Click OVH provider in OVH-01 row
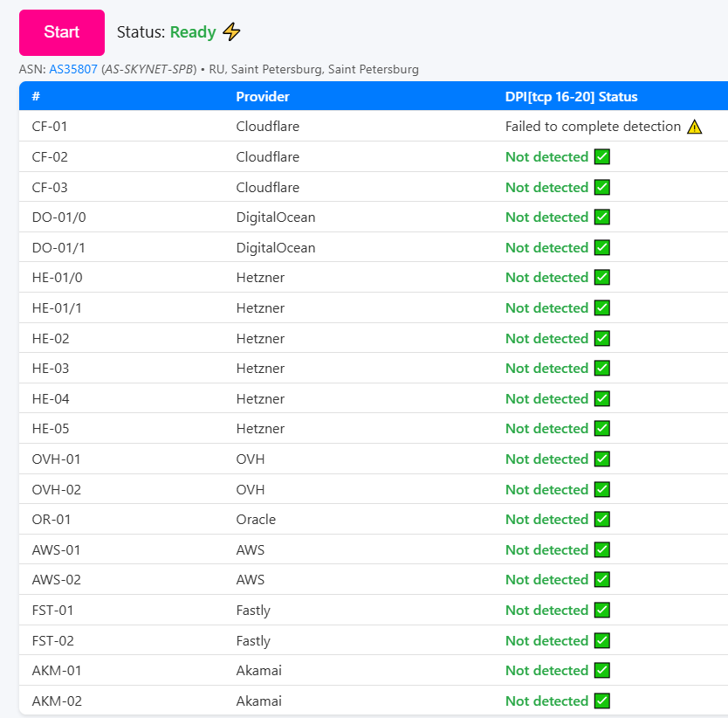728x718 pixels. point(251,459)
